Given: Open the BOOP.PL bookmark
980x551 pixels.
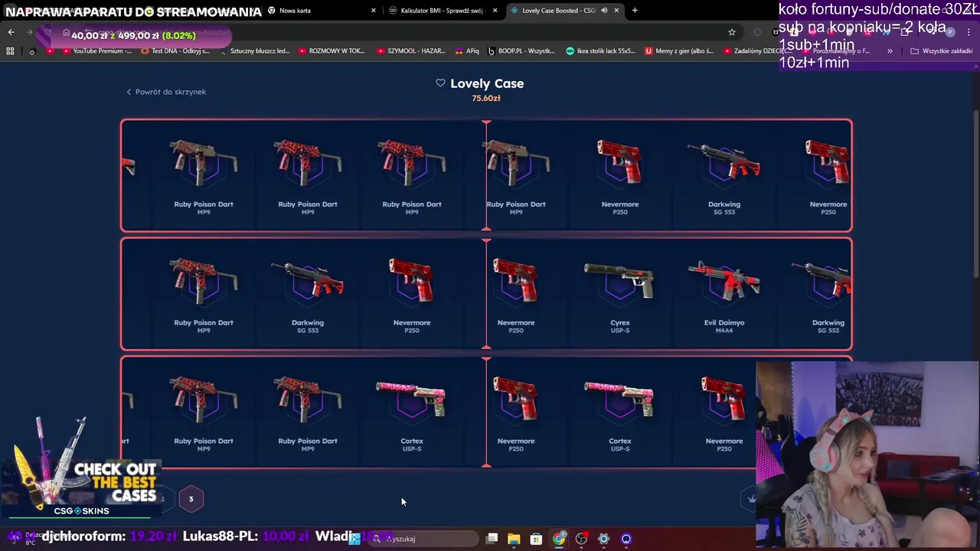Looking at the screenshot, I should [521, 51].
